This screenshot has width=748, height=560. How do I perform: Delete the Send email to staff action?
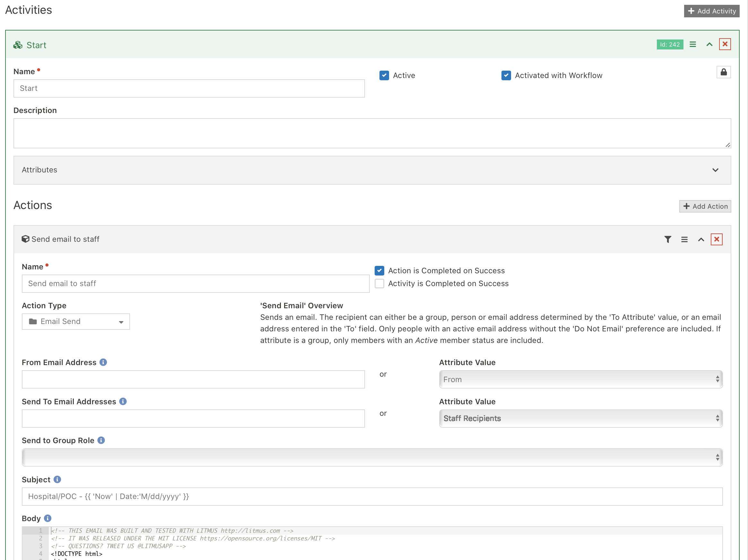tap(716, 240)
